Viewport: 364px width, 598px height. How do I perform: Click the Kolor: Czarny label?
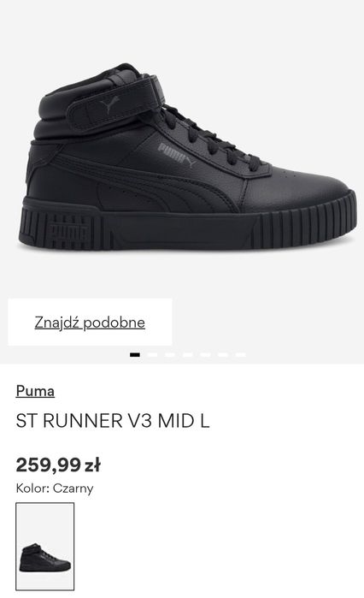pos(55,488)
